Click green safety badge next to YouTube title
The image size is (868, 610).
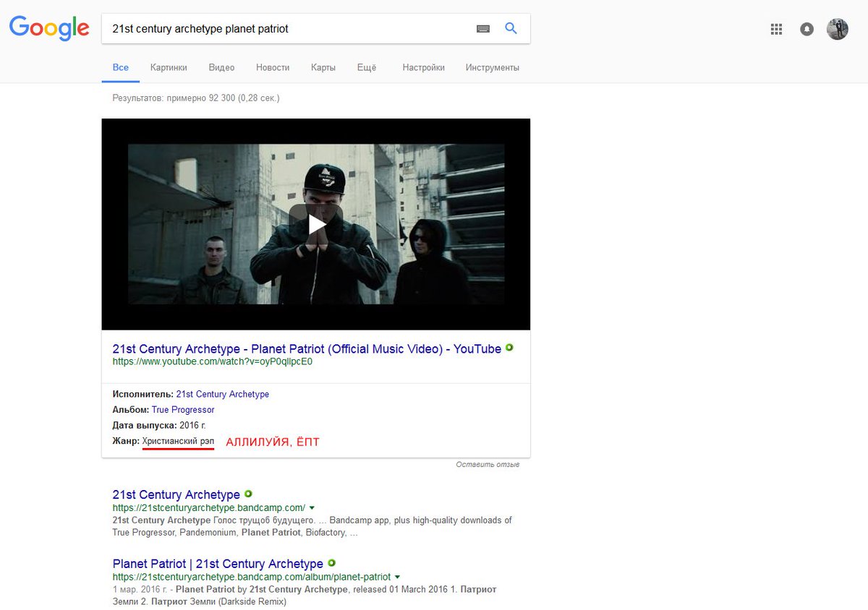pyautogui.click(x=509, y=348)
